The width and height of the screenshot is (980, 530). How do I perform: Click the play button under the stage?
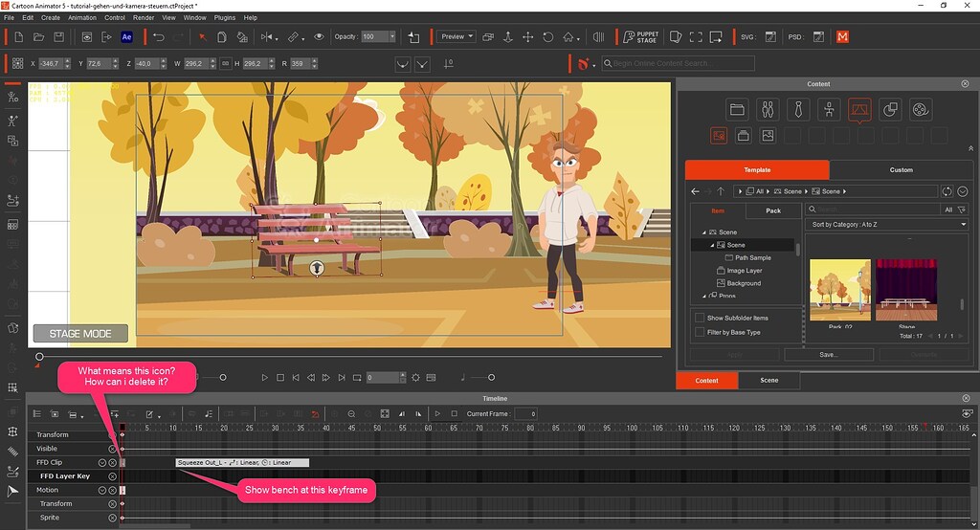265,378
